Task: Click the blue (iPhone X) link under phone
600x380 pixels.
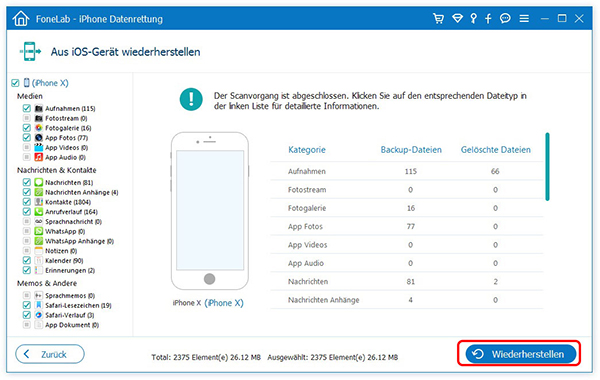Action: (224, 303)
